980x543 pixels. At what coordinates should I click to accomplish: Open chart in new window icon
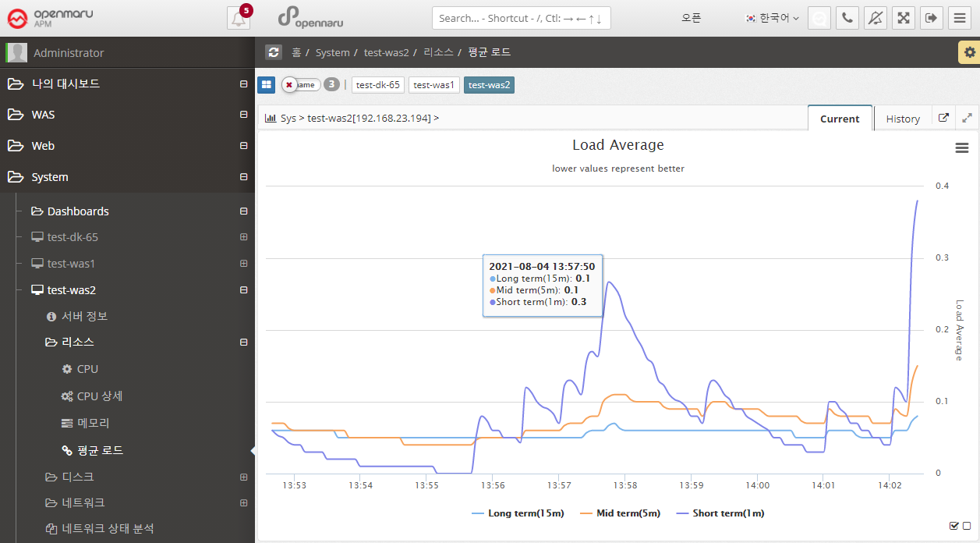pos(943,119)
